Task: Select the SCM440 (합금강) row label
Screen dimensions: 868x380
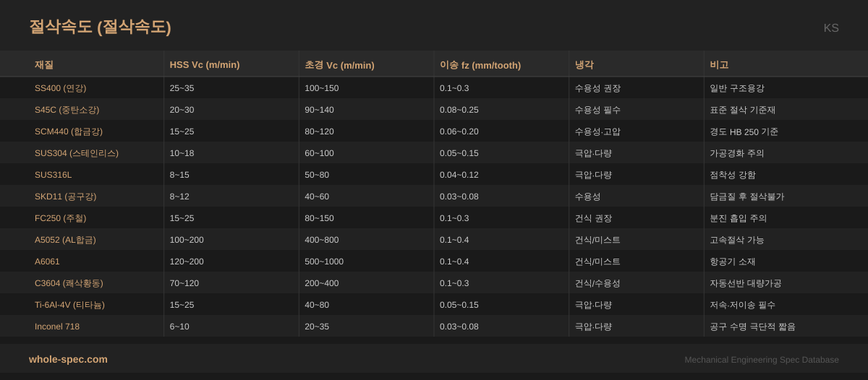Action: [x=69, y=131]
